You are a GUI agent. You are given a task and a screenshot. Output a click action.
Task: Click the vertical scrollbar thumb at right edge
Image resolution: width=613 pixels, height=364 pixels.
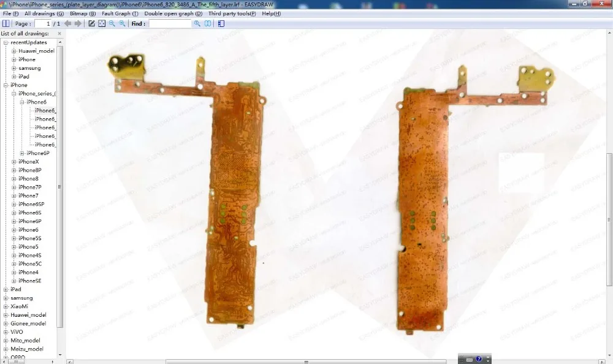[x=609, y=219]
